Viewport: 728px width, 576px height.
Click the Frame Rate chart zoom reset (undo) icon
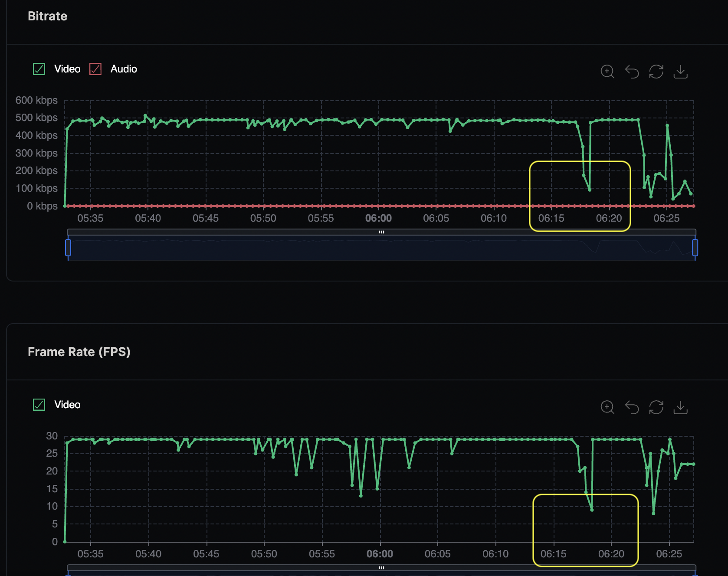pyautogui.click(x=632, y=407)
